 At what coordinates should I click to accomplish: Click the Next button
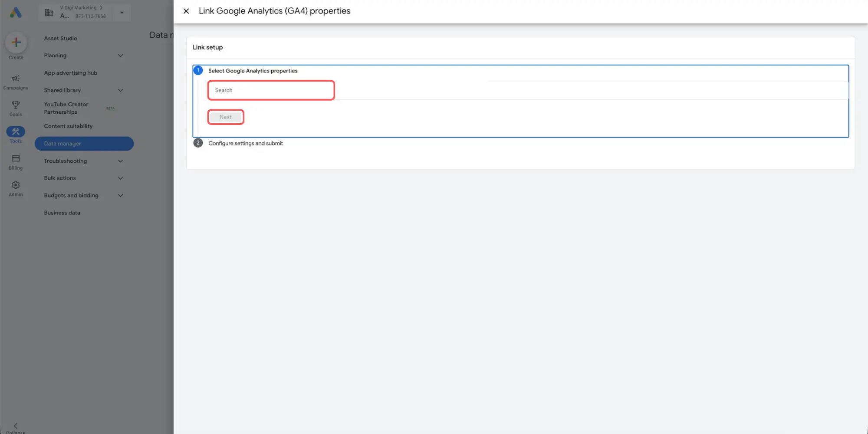coord(226,117)
